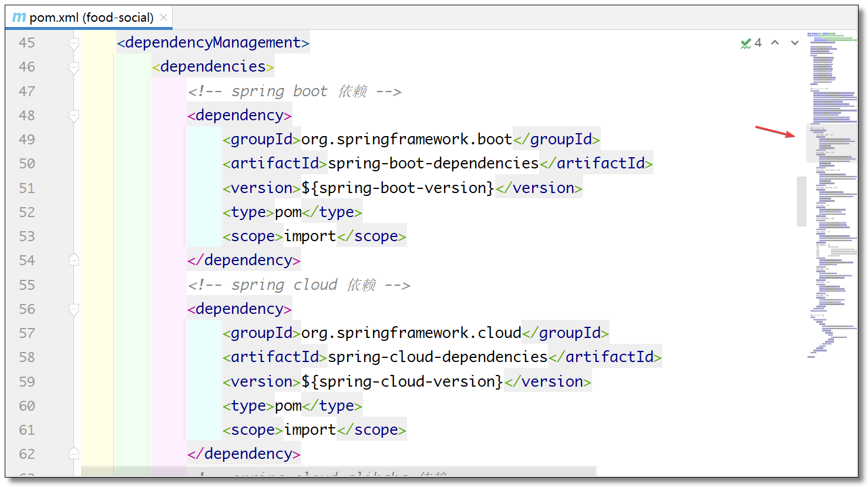This screenshot has width=868, height=487.
Task: Click line number 45 in gutter
Action: (x=27, y=43)
